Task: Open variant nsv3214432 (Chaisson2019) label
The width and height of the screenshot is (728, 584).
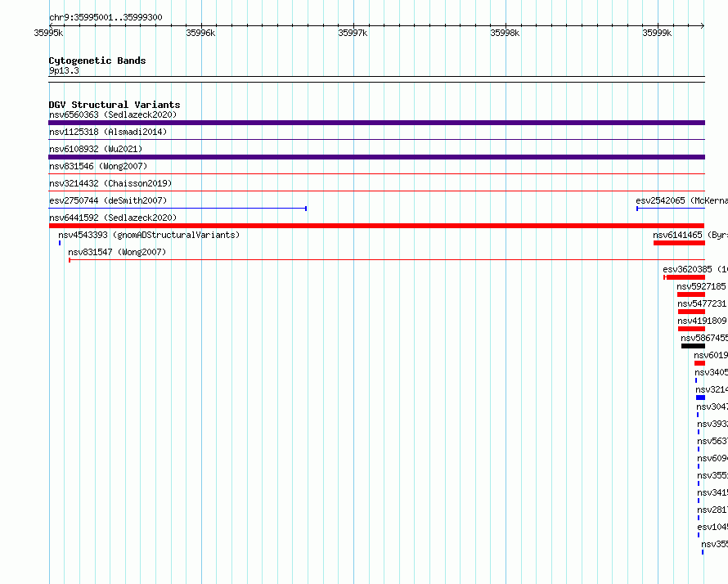Action: pos(110,183)
